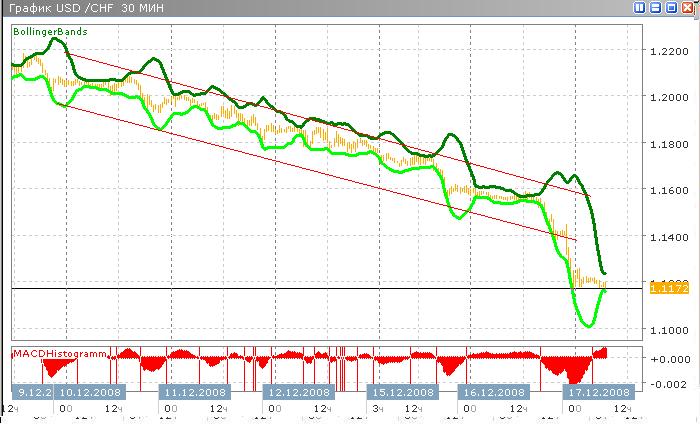The image size is (700, 424).
Task: Click the chart title 'График USD/CHF 30 МИН'
Action: tap(74, 9)
